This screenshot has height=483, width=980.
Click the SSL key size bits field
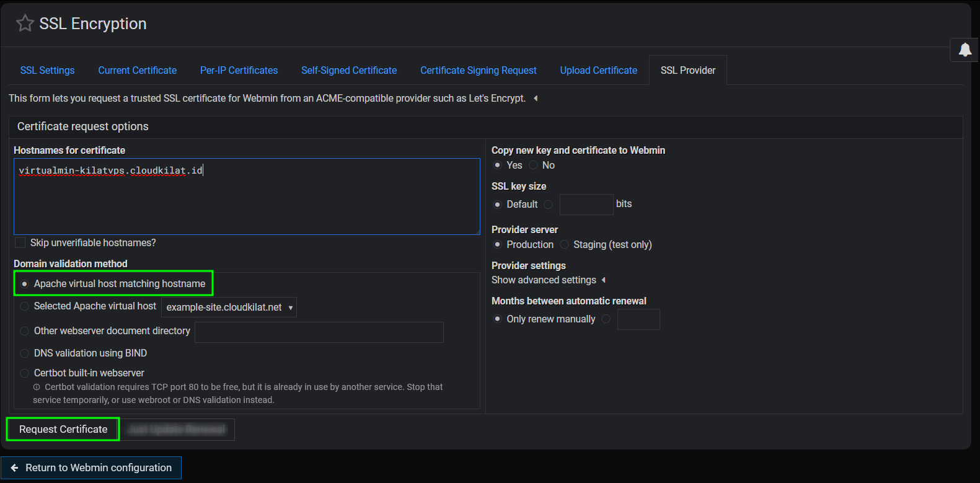point(586,205)
